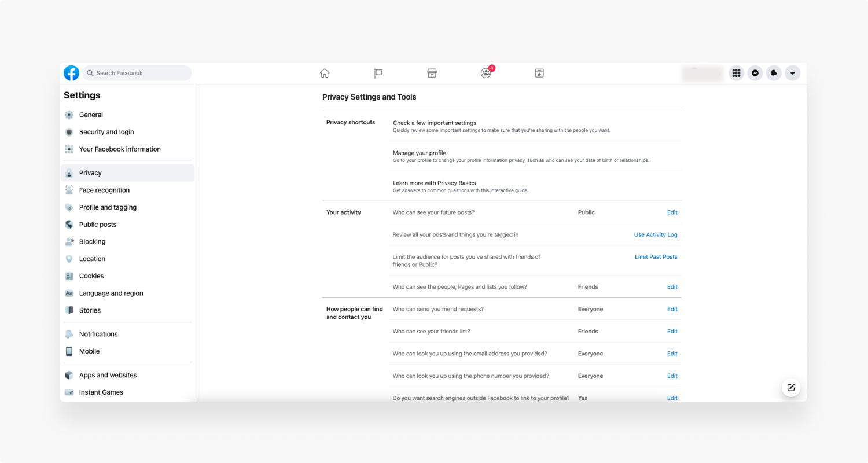Screen dimensions: 868x463
Task: Open the Groups icon with notification badge
Action: click(486, 73)
